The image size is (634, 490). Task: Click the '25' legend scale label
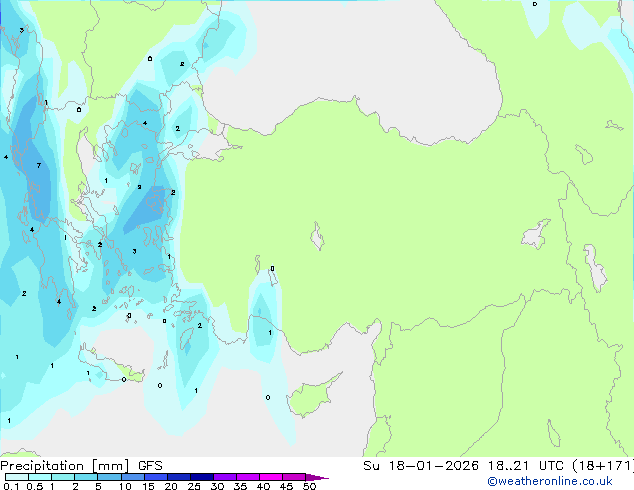[194, 486]
